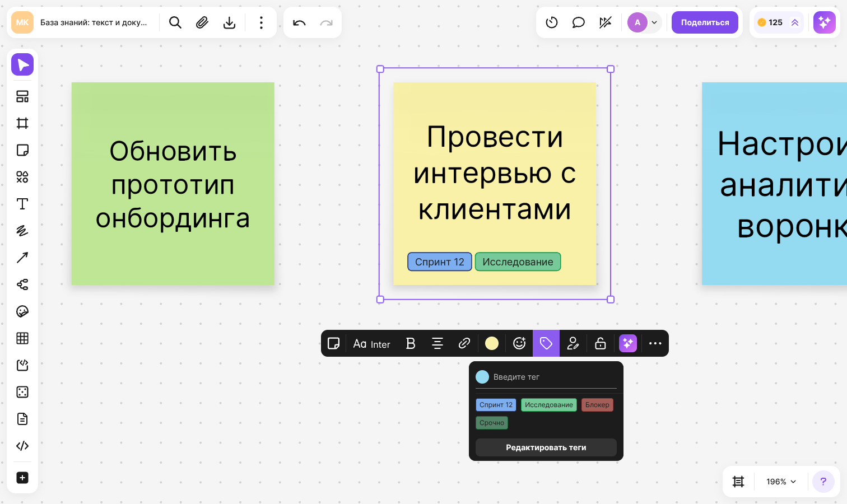Open the three-dot board menu in header
This screenshot has width=847, height=504.
(x=261, y=22)
